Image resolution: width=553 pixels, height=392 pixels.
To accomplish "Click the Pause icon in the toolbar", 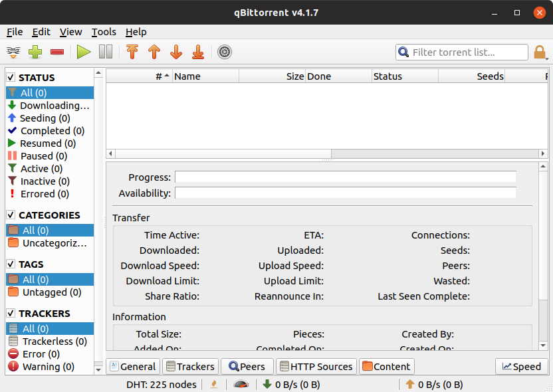I will (106, 52).
